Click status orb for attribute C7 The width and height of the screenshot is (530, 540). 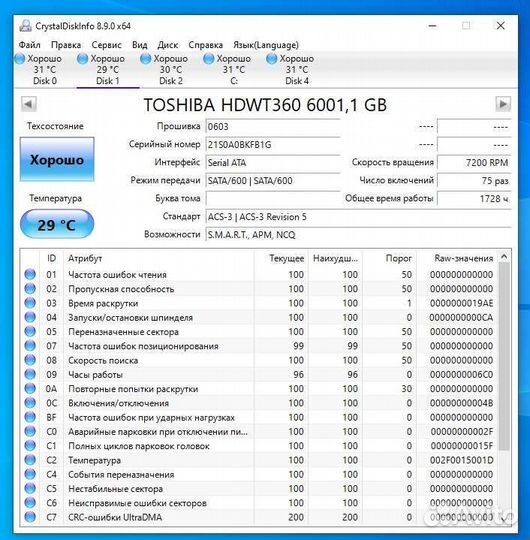click(x=30, y=517)
